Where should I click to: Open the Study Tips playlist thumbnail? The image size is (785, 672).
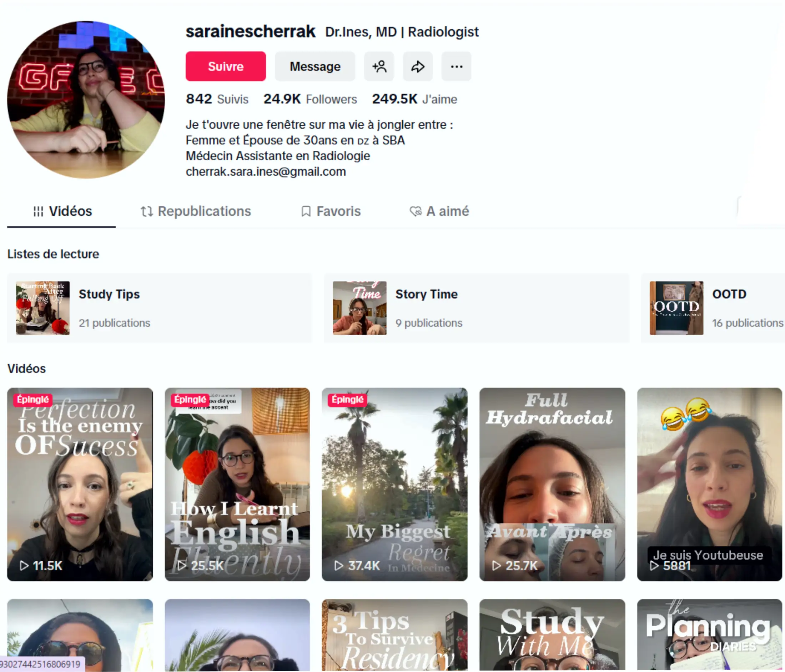(x=42, y=308)
